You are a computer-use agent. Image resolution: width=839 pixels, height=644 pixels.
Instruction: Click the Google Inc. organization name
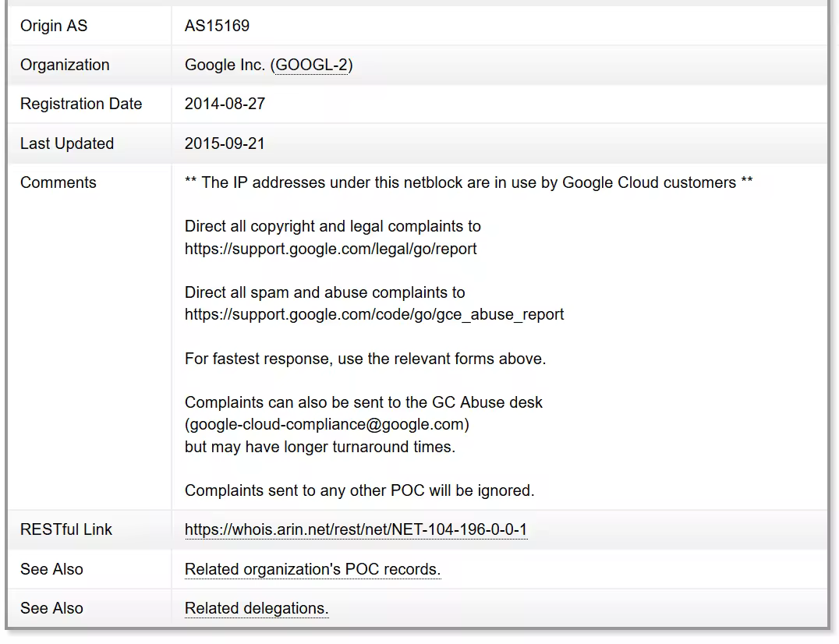pyautogui.click(x=225, y=65)
